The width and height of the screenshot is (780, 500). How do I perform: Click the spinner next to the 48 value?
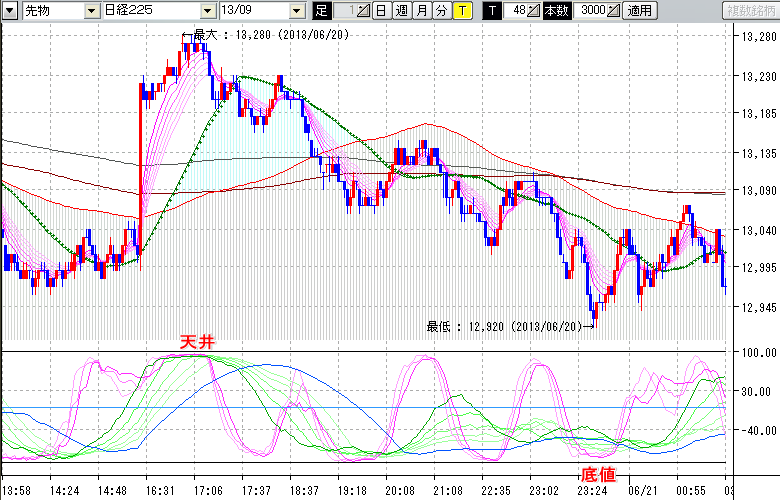(x=534, y=11)
